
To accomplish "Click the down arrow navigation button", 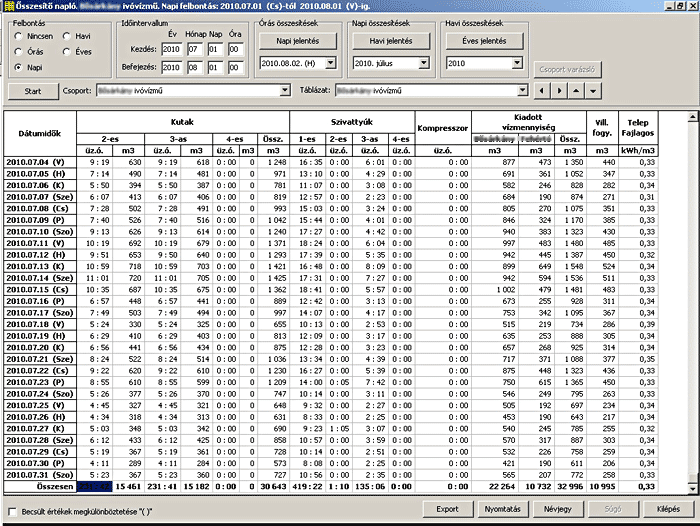I will [x=593, y=91].
